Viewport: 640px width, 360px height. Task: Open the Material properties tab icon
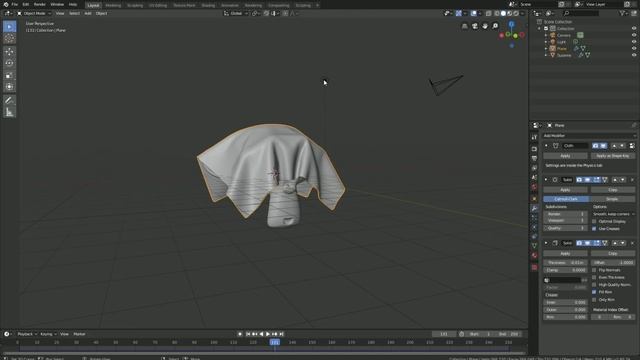pos(534,256)
